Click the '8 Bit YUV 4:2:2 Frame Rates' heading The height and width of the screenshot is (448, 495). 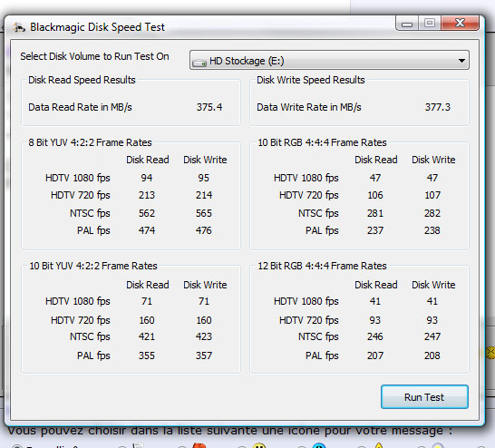pos(90,142)
